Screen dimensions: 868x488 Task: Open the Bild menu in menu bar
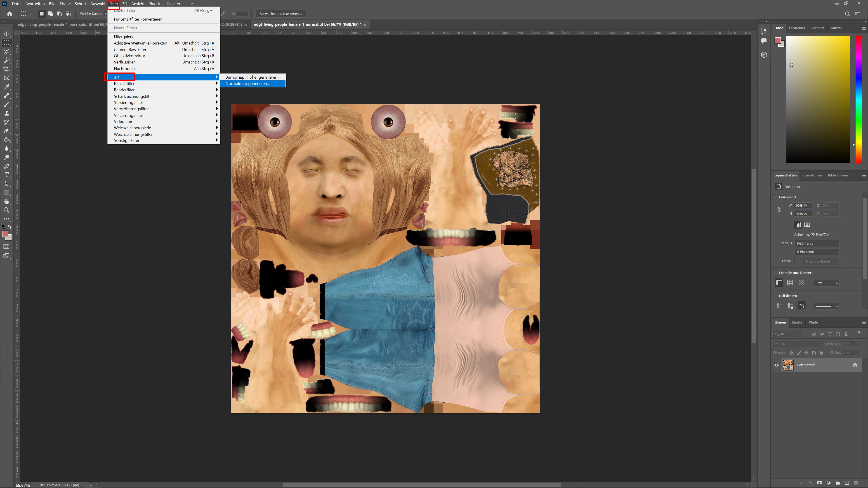(x=52, y=4)
